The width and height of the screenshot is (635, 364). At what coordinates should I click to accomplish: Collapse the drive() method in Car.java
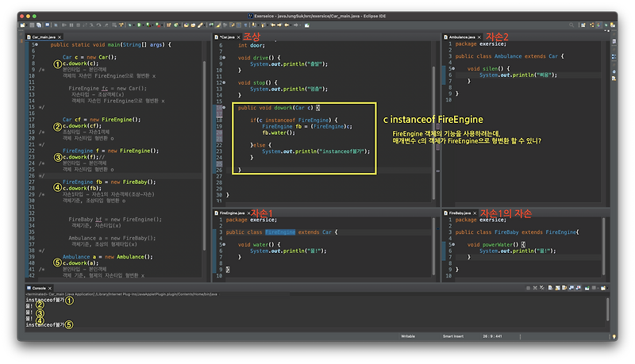coord(225,58)
